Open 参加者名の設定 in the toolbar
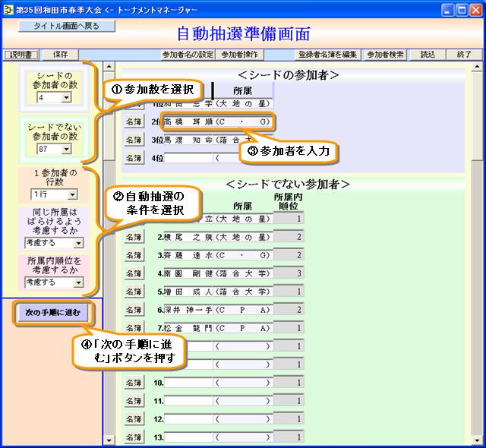Screen dimensions: 486x448 pyautogui.click(x=187, y=55)
